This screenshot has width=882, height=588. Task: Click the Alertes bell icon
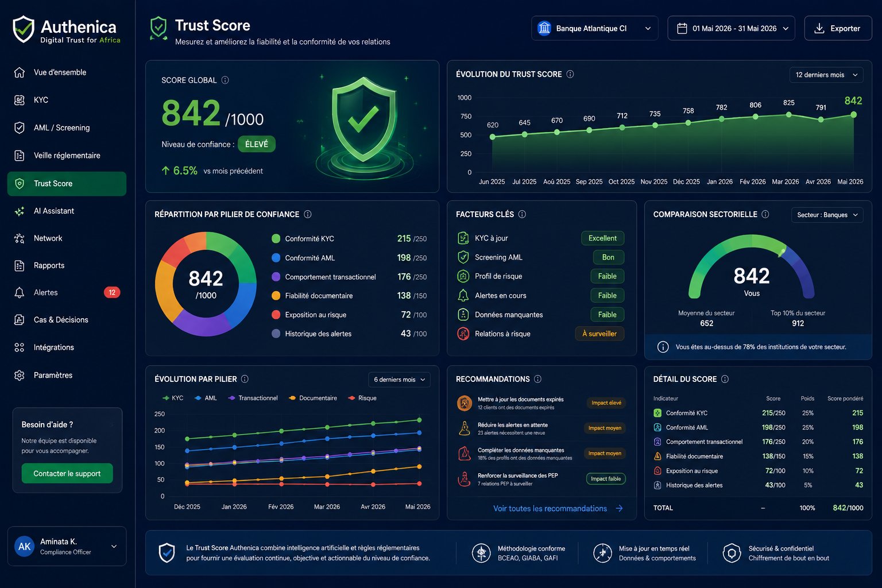pos(20,292)
